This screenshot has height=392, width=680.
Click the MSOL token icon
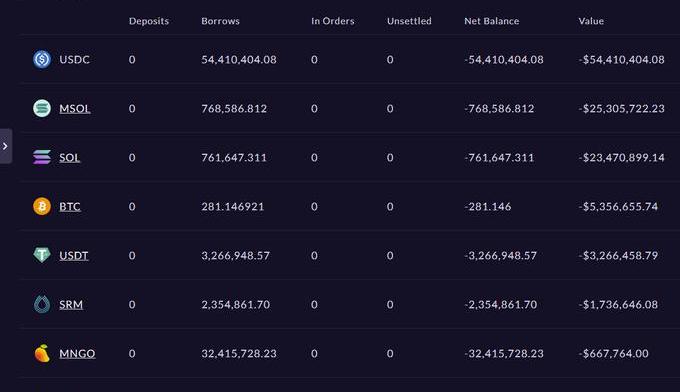pos(42,108)
